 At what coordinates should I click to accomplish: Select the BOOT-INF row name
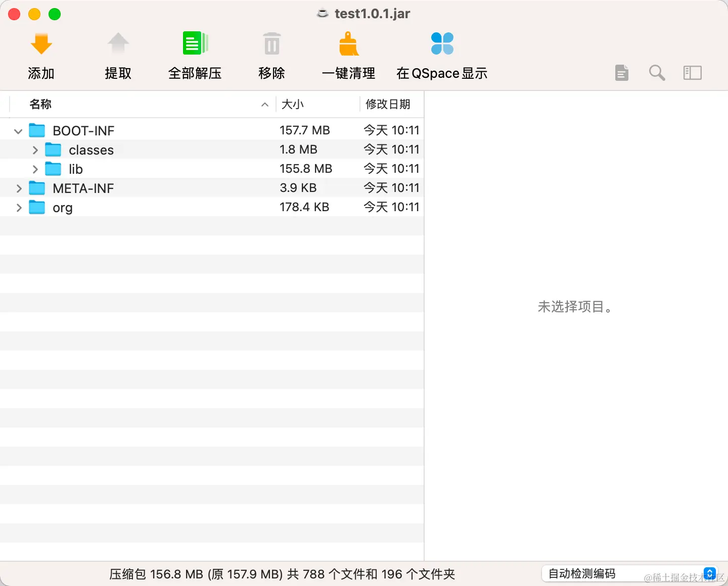(83, 131)
